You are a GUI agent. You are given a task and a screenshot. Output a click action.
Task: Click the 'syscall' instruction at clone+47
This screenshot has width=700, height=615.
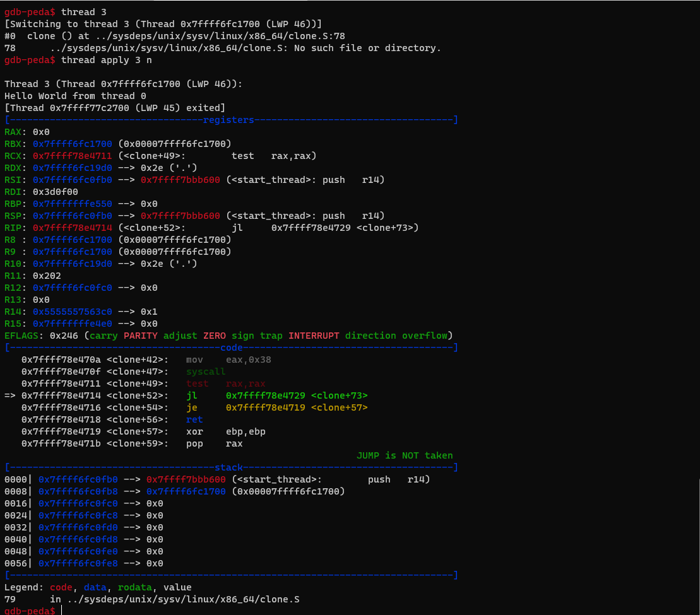point(206,372)
